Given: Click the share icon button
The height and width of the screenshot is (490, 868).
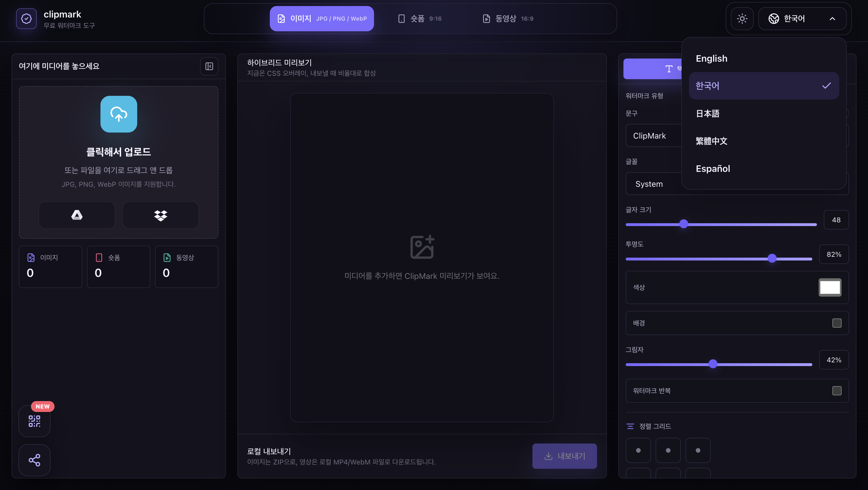Looking at the screenshot, I should point(34,460).
